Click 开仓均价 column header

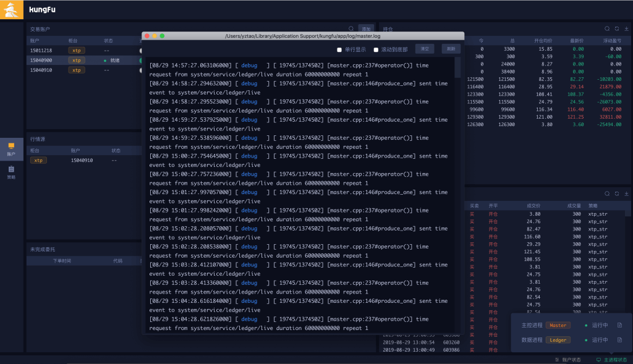tap(543, 41)
